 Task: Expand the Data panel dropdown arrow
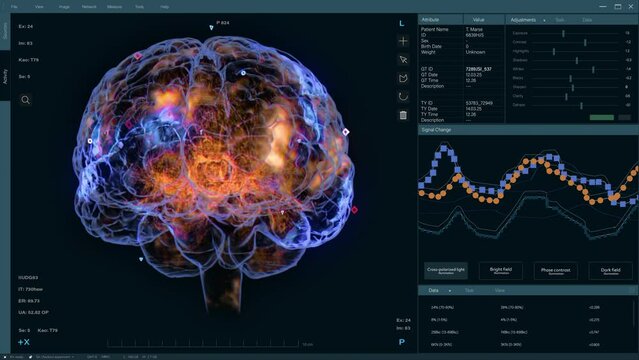click(x=450, y=291)
